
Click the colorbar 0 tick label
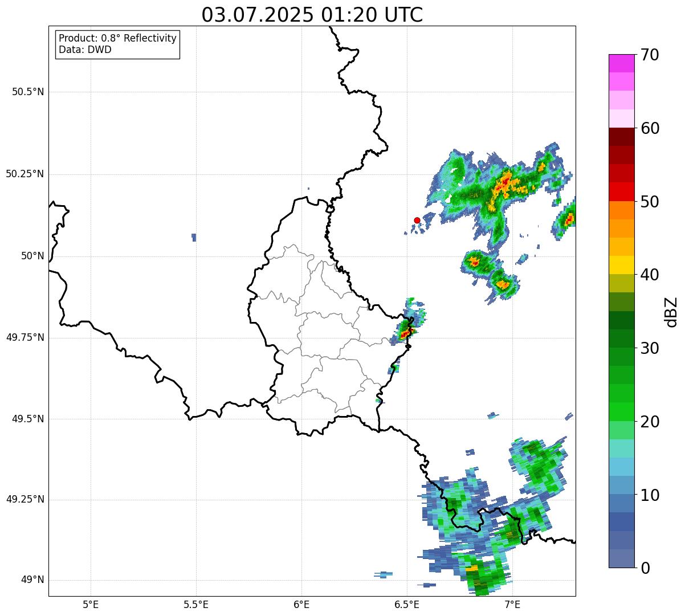(x=645, y=568)
